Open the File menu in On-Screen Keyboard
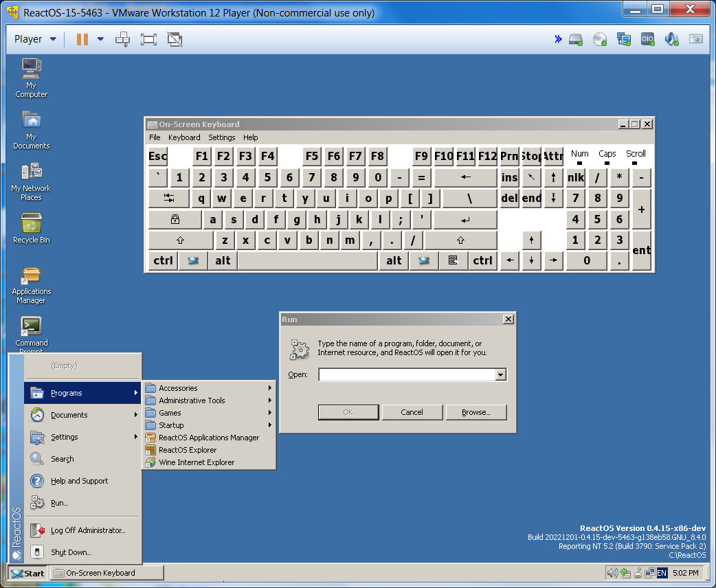The height and width of the screenshot is (588, 716). point(155,137)
